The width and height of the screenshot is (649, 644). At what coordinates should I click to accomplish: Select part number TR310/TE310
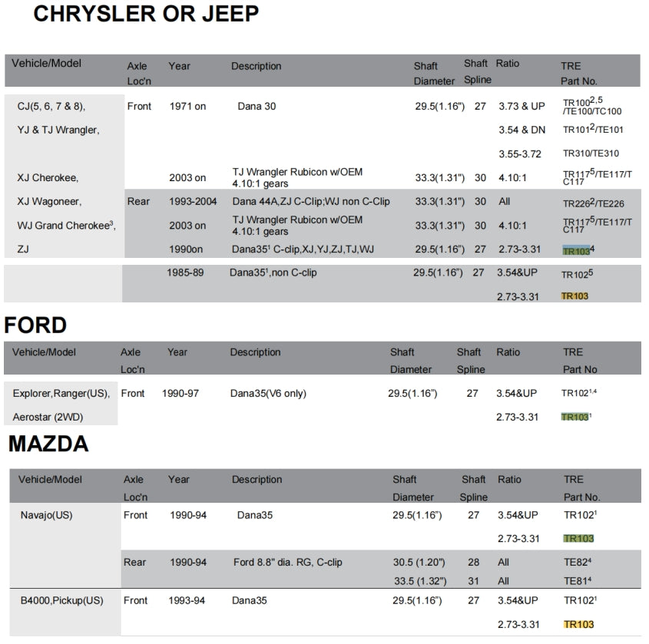coord(591,154)
